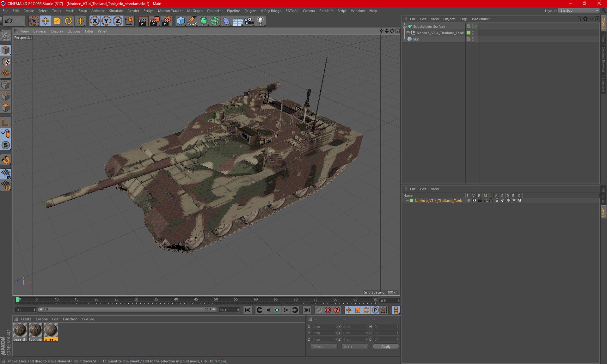
Task: Open viewport Cameras menu
Action: [x=40, y=31]
